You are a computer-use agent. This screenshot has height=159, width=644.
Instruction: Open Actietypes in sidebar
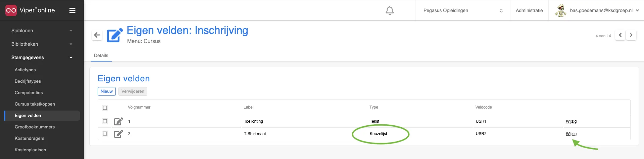25,70
